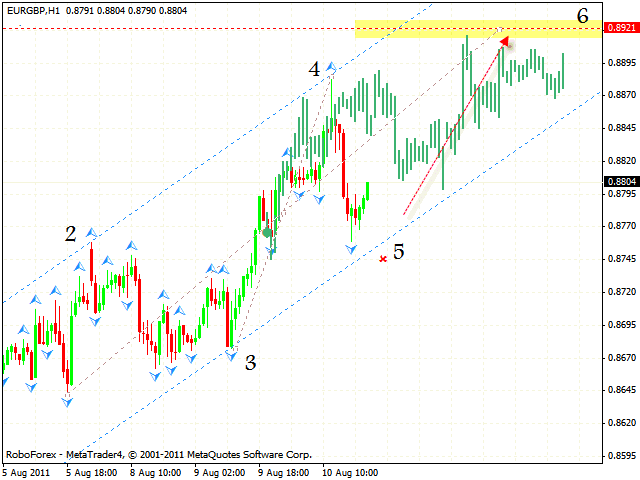The image size is (640, 480).
Task: Click the "9 Aug 18:00" time axis label
Action: click(286, 469)
